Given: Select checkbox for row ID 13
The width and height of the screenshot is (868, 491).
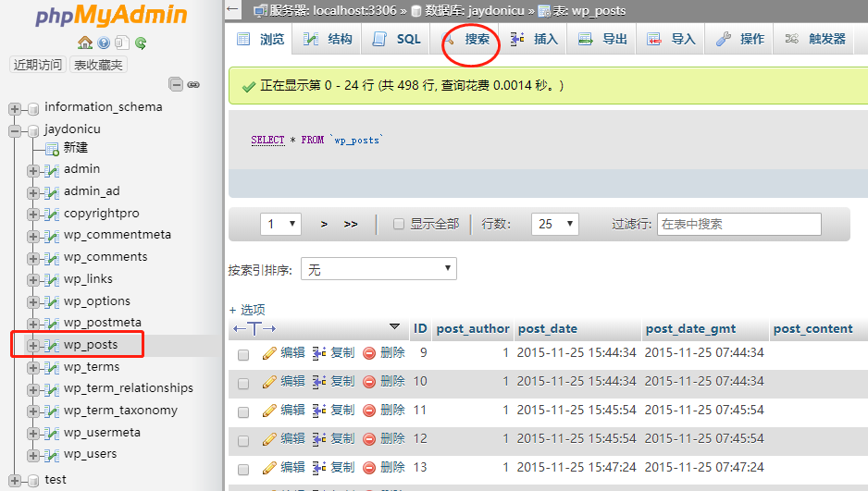Looking at the screenshot, I should pos(243,470).
